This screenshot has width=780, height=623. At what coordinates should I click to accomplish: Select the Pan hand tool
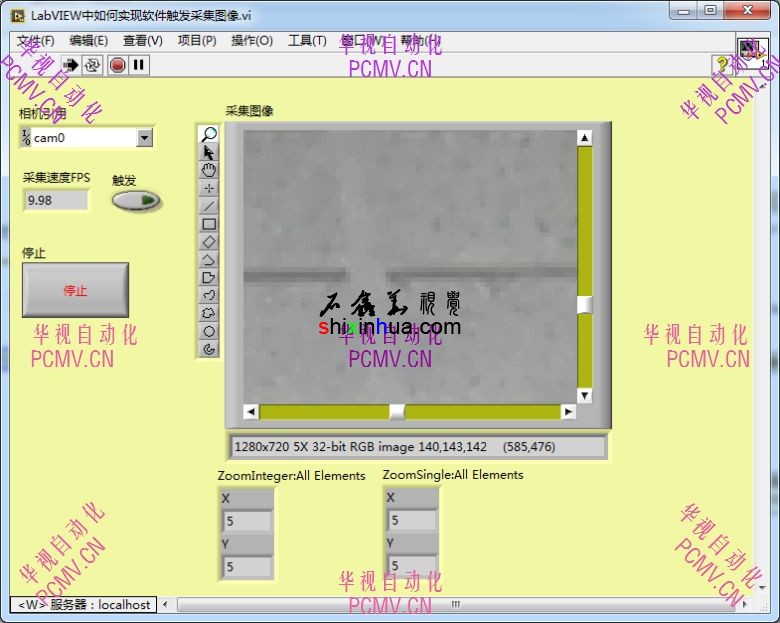pos(209,170)
